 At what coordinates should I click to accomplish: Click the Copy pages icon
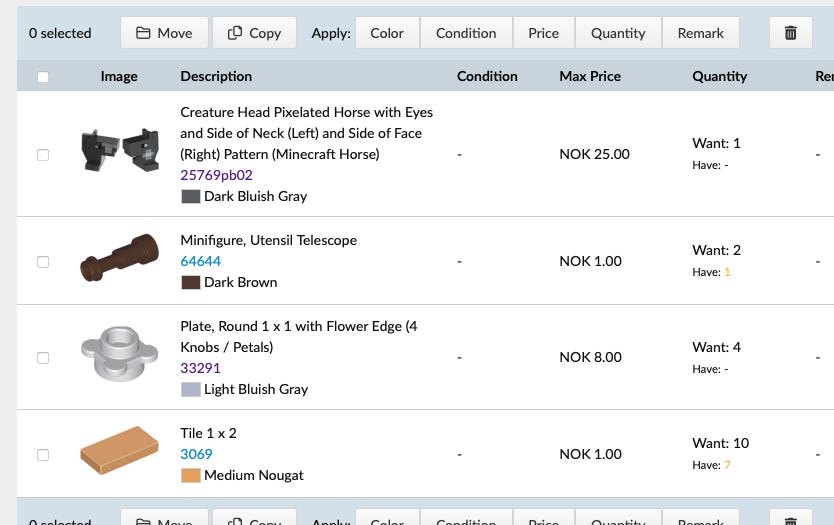tap(235, 33)
